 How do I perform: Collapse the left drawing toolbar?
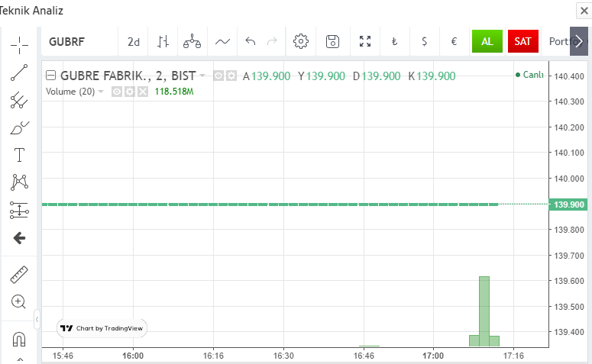click(37, 320)
